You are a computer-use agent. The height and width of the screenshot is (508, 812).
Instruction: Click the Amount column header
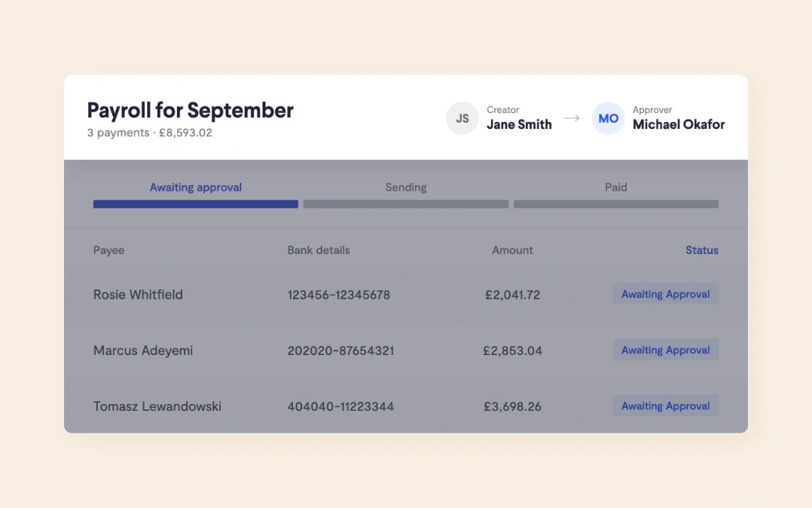(512, 249)
